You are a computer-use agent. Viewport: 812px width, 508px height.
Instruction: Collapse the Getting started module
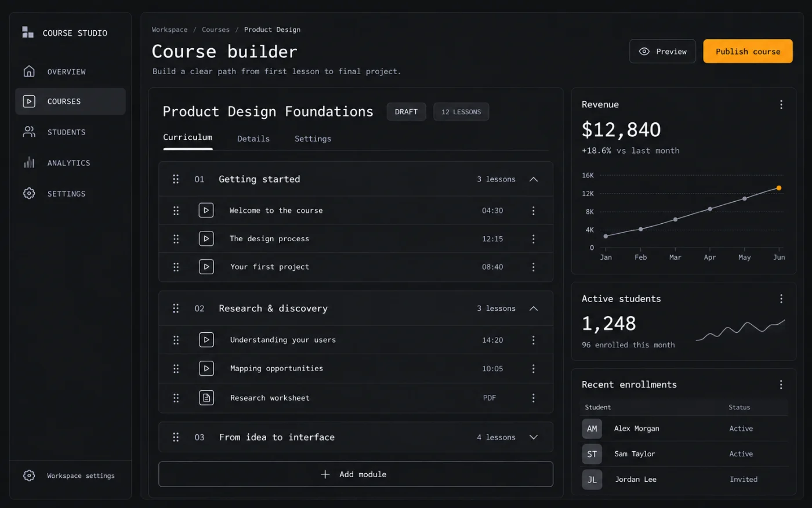(x=534, y=179)
